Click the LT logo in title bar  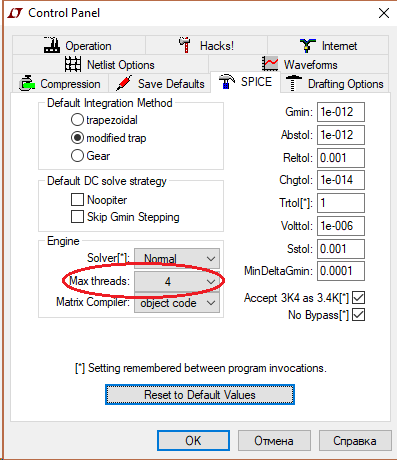[15, 13]
